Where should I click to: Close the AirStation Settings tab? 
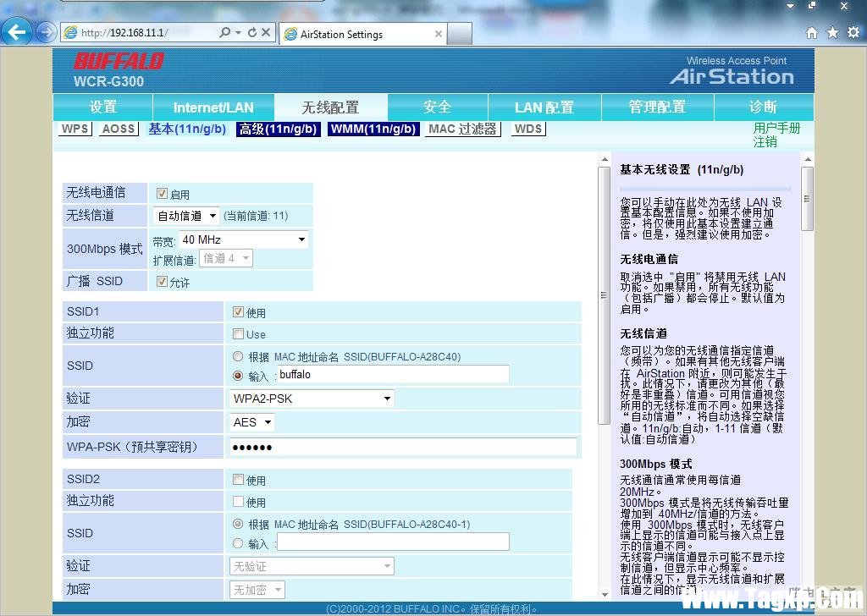[x=439, y=34]
